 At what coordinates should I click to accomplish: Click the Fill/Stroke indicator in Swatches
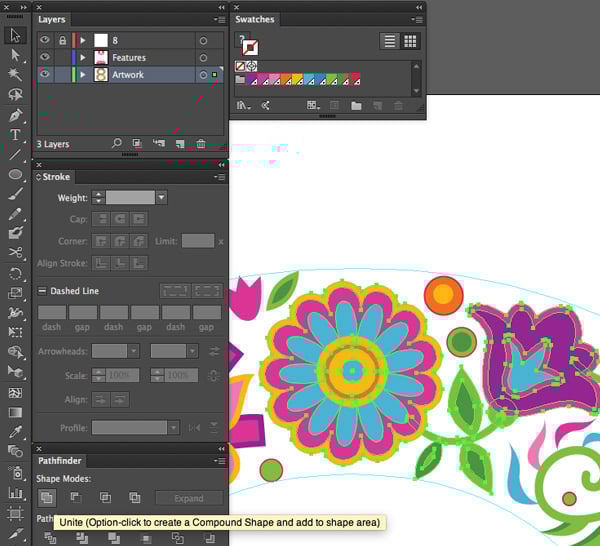(247, 44)
